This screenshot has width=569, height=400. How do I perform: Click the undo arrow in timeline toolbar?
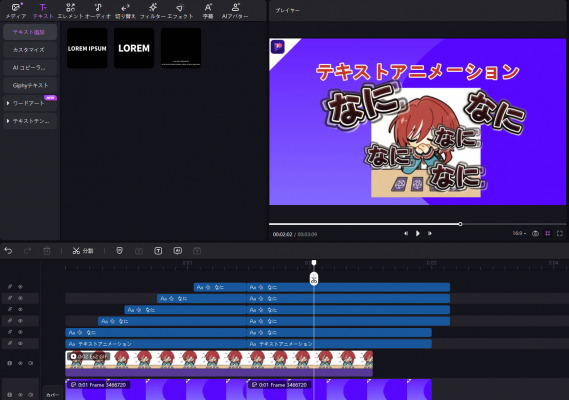[x=8, y=251]
